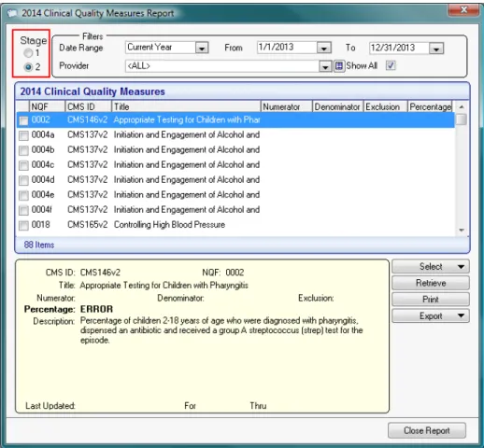Viewport: 484px width, 448px height.
Task: Click the Denominator column header
Action: 337,106
